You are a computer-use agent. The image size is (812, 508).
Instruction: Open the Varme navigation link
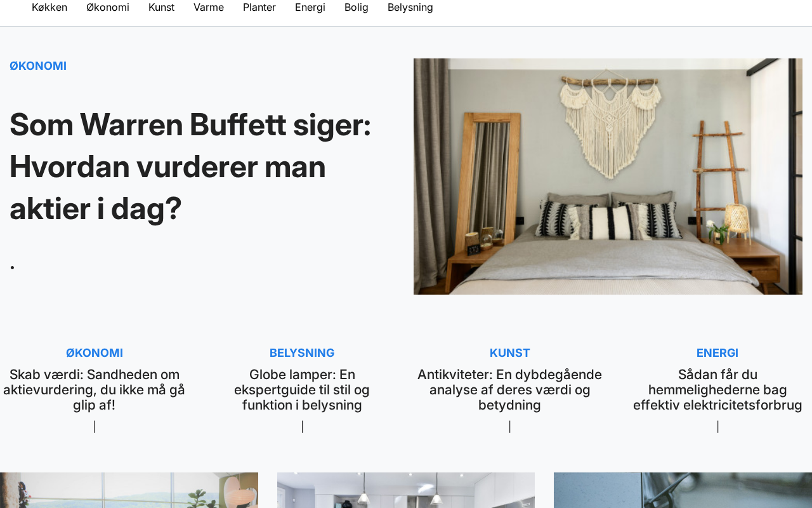tap(209, 8)
